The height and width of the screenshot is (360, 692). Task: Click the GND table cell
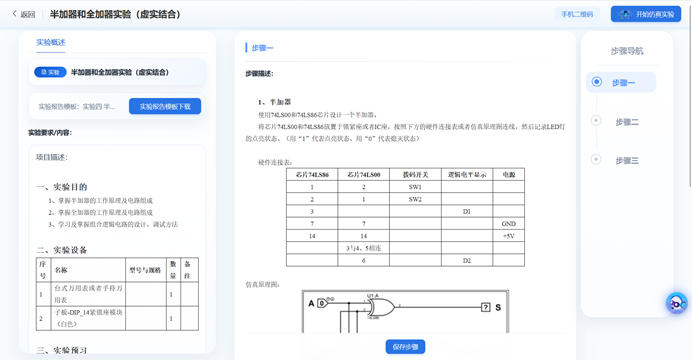pyautogui.click(x=508, y=224)
